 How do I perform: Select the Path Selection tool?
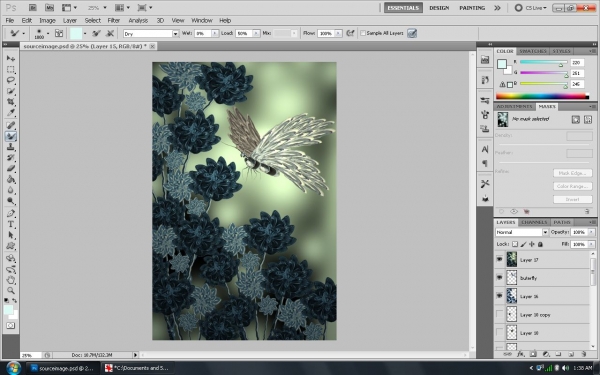click(11, 235)
